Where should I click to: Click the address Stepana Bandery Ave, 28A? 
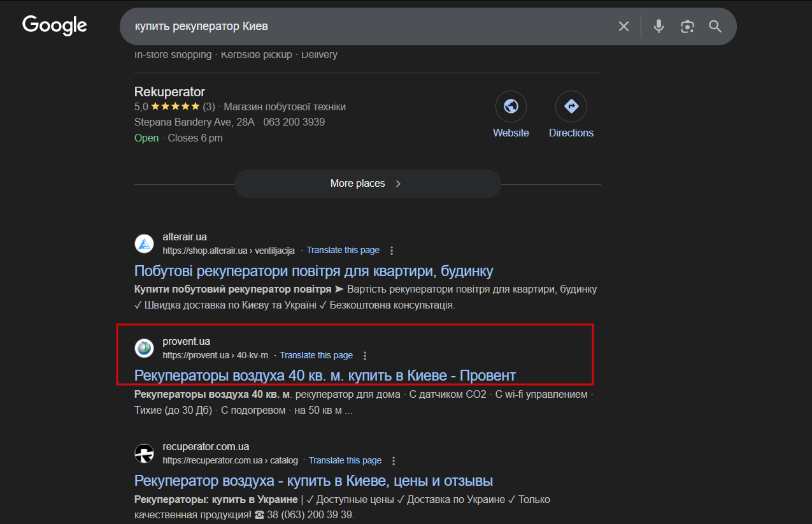click(x=194, y=122)
